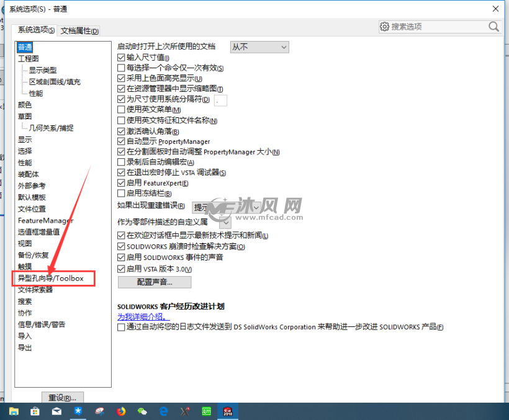Select 文件探索器 in the options tree

coord(35,290)
